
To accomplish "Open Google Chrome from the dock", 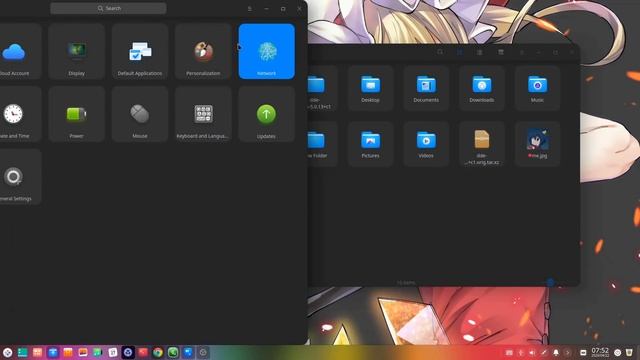I will pyautogui.click(x=158, y=352).
